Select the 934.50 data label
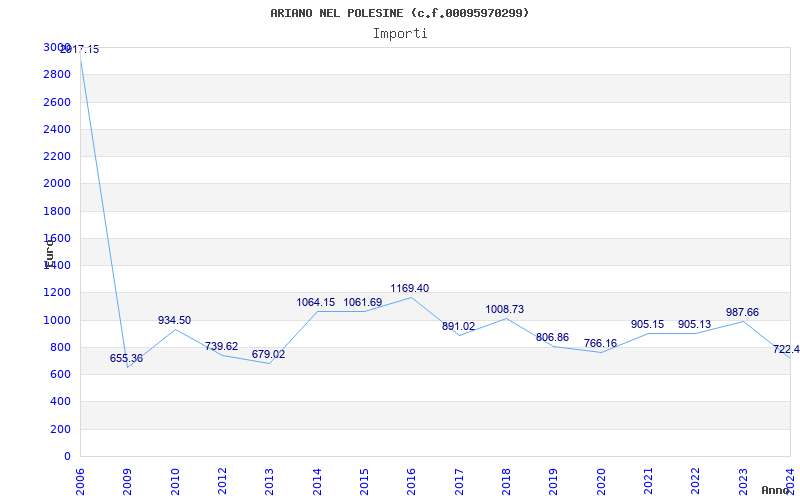Image resolution: width=800 pixels, height=500 pixels. pos(174,320)
